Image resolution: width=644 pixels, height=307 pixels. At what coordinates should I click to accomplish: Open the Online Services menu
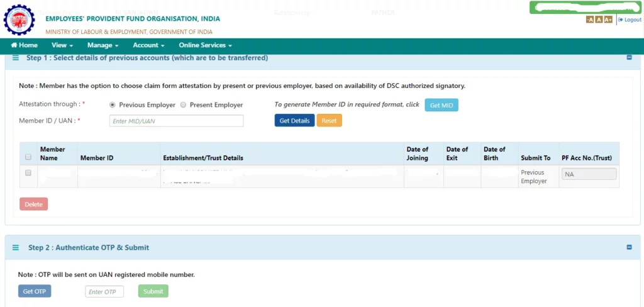[x=205, y=45]
